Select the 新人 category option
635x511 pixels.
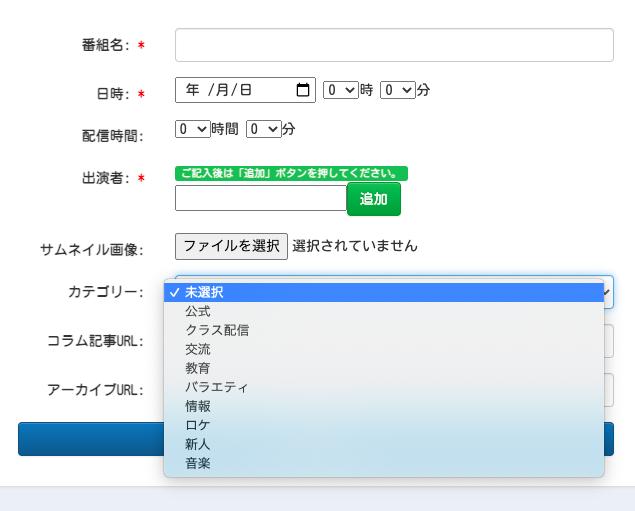[x=384, y=444]
